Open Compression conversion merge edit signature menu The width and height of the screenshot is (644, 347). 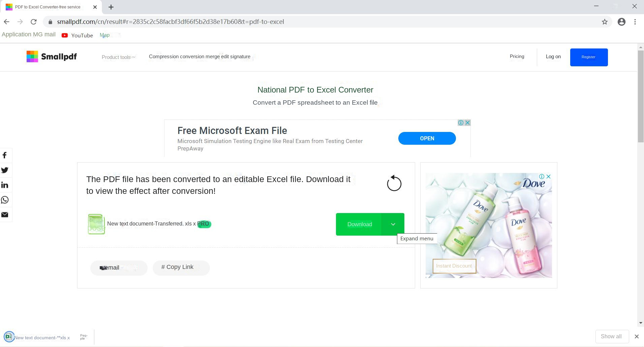tap(200, 57)
